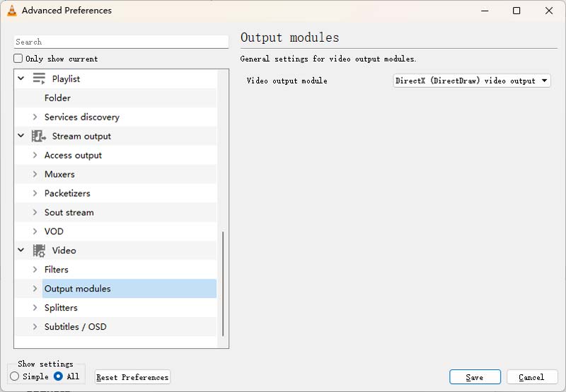The height and width of the screenshot is (392, 566).
Task: Select Filters under Video
Action: pos(57,270)
